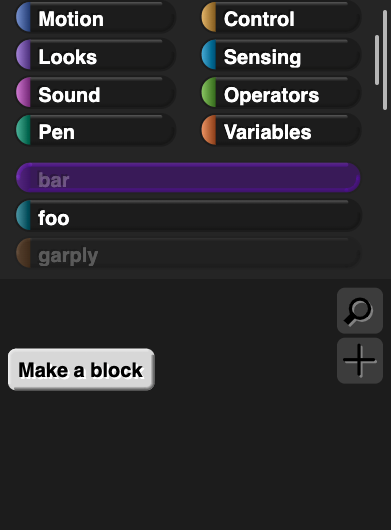
Task: Click the category list scrollbar thumb
Action: coord(377,60)
